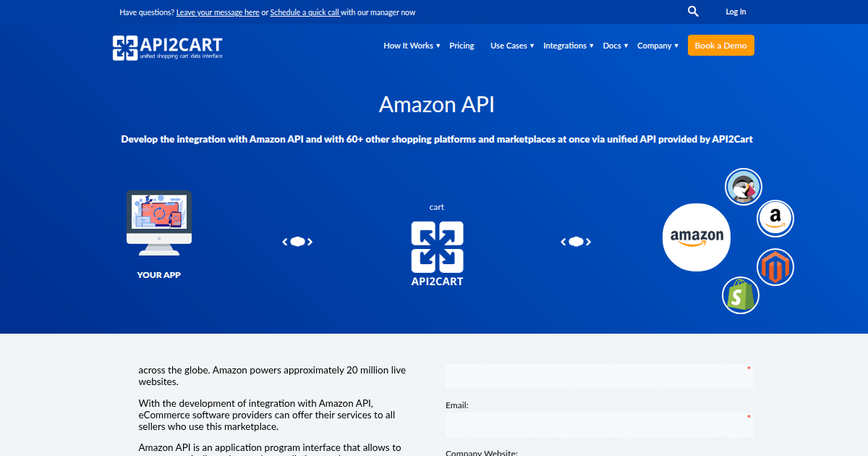Switch to the Pricing page

[x=461, y=45]
